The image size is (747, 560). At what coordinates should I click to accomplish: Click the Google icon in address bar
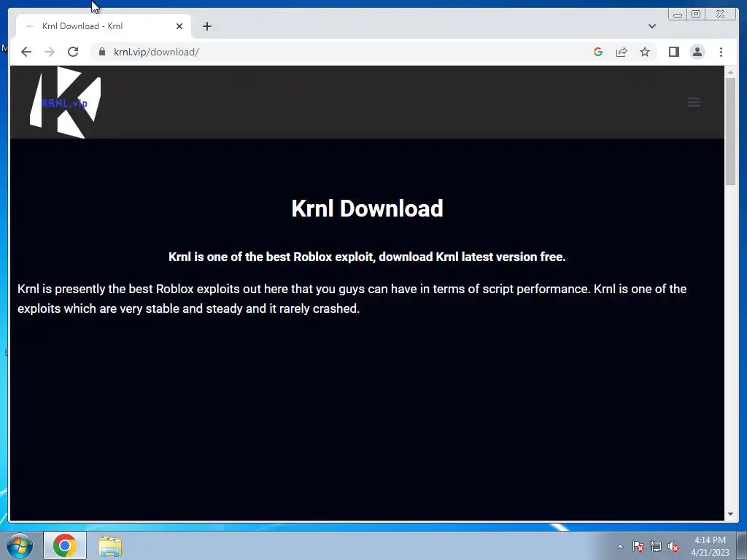[598, 52]
